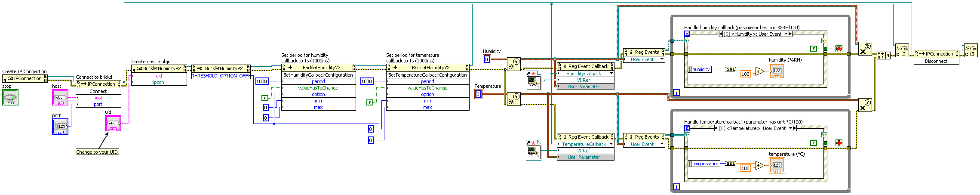Viewport: 980px width, 195px height.
Task: Expand the Humidity User Event case selector
Action: pyautogui.click(x=786, y=34)
